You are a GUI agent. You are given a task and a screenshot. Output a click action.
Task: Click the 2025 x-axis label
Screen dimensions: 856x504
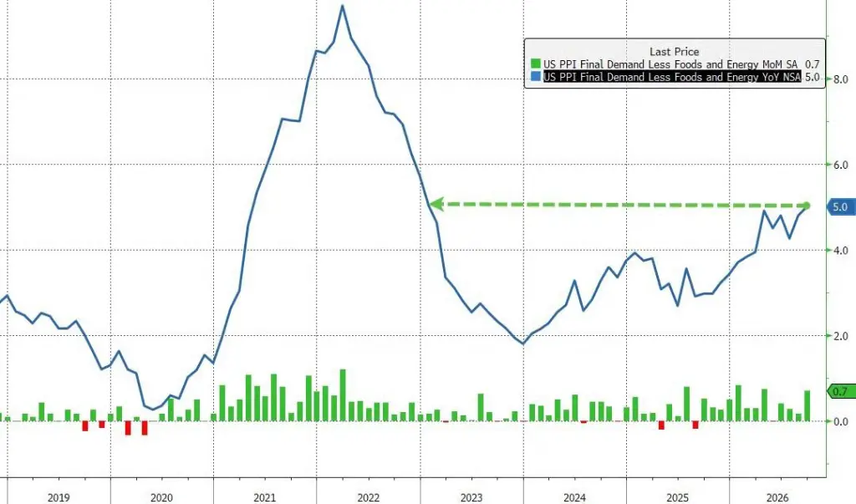[x=677, y=497]
